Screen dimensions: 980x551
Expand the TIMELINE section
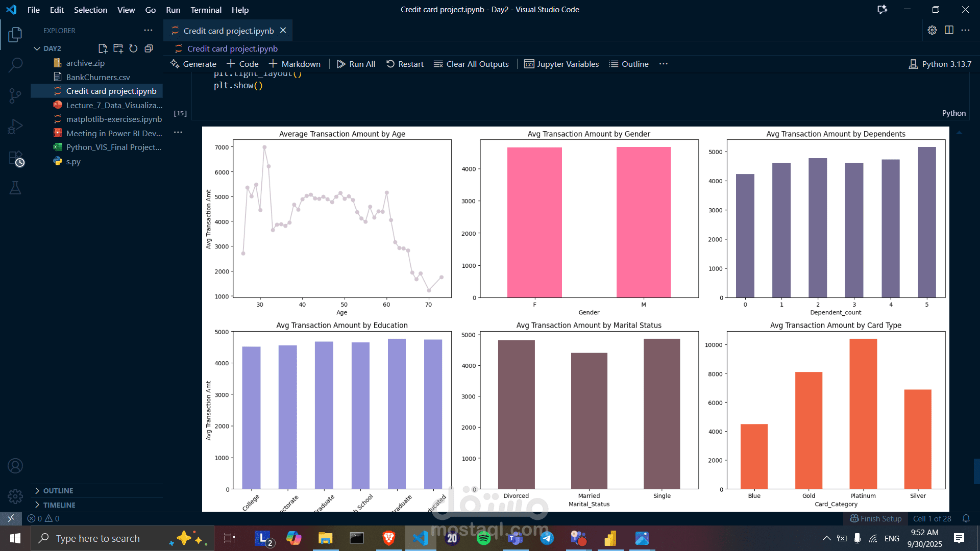pyautogui.click(x=59, y=505)
